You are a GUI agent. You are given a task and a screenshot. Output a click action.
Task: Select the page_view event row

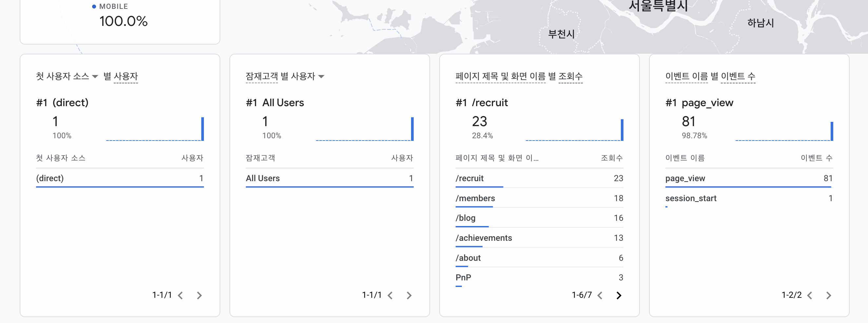pyautogui.click(x=749, y=178)
